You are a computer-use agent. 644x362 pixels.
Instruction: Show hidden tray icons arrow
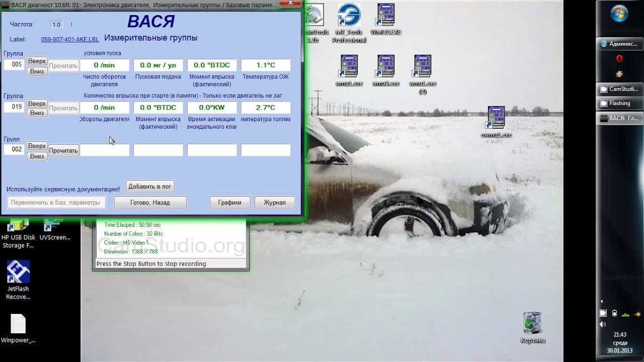tap(603, 302)
